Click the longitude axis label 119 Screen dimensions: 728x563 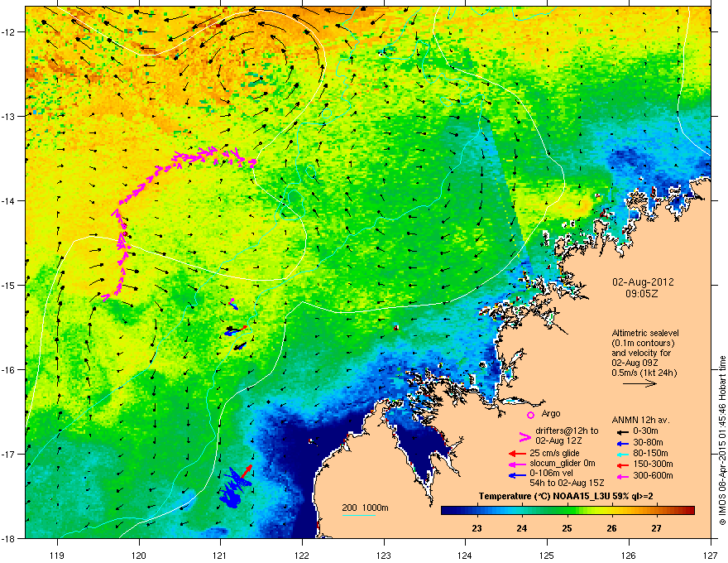pyautogui.click(x=57, y=556)
